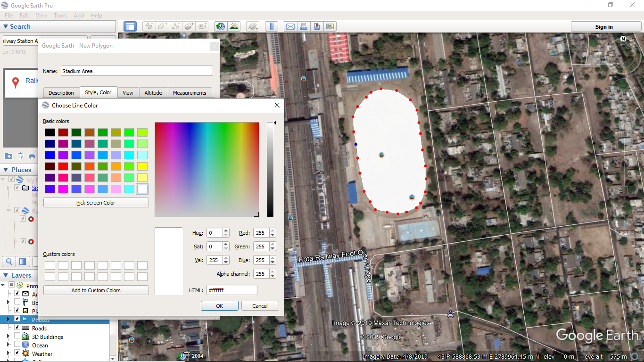
Task: Select the ruler measurement tool
Action: 272,26
